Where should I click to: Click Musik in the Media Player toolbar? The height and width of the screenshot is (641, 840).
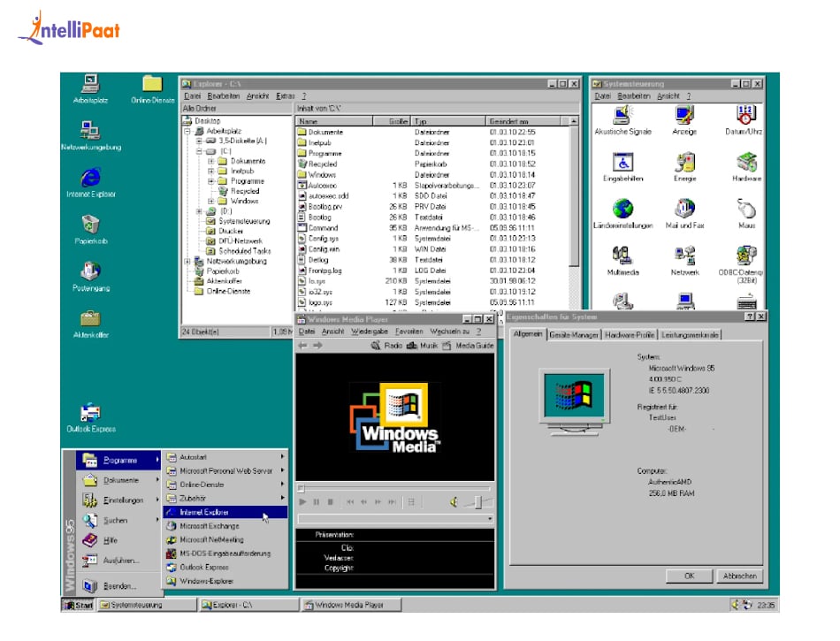coord(422,346)
